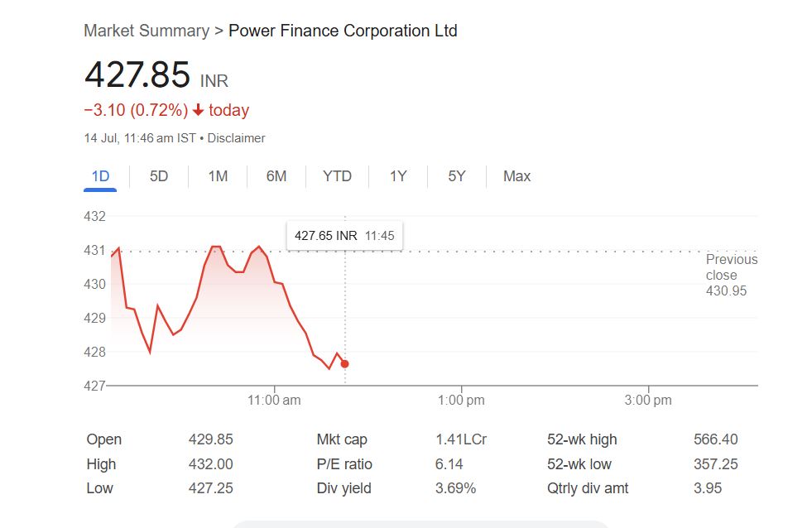Image resolution: width=812 pixels, height=528 pixels.
Task: Click the Previous close 430.95 label
Action: pos(731,275)
